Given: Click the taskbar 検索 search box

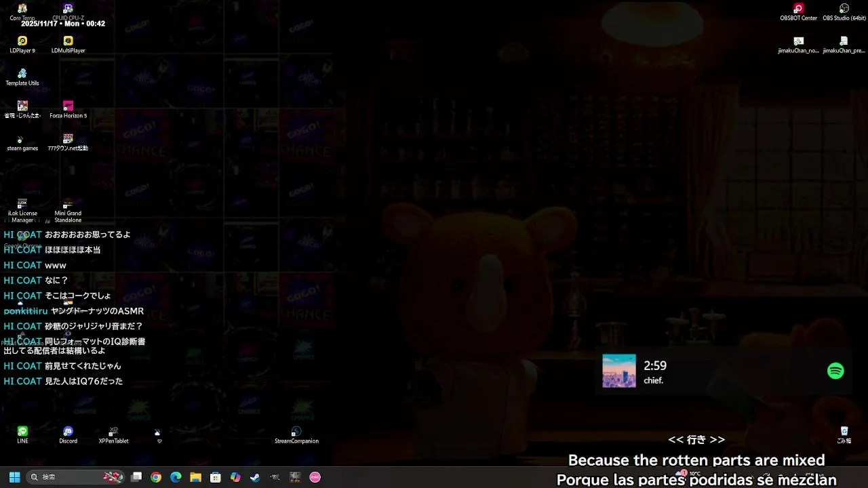Looking at the screenshot, I should pos(76,477).
